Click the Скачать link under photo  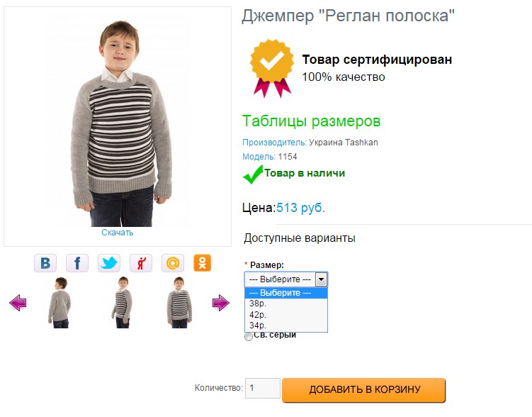[117, 233]
